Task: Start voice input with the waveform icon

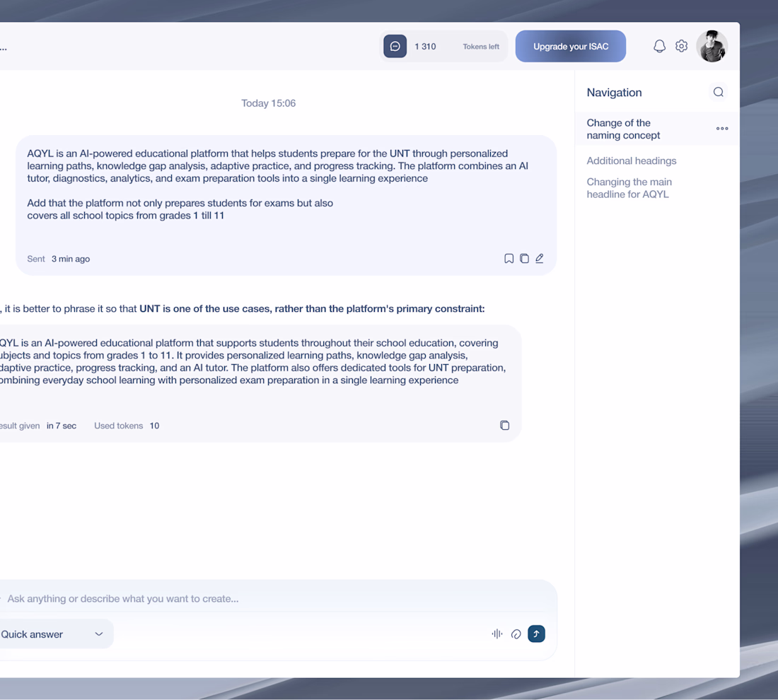Action: pyautogui.click(x=497, y=634)
